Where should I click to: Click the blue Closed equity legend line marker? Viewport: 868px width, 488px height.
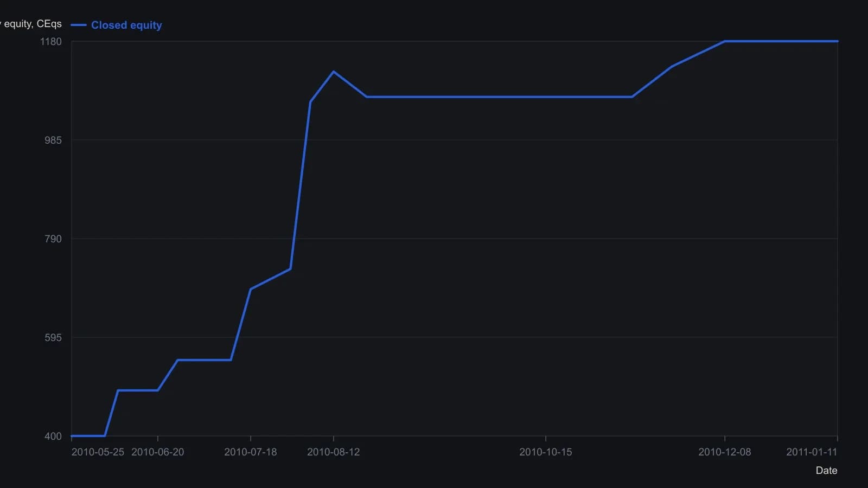[x=79, y=25]
